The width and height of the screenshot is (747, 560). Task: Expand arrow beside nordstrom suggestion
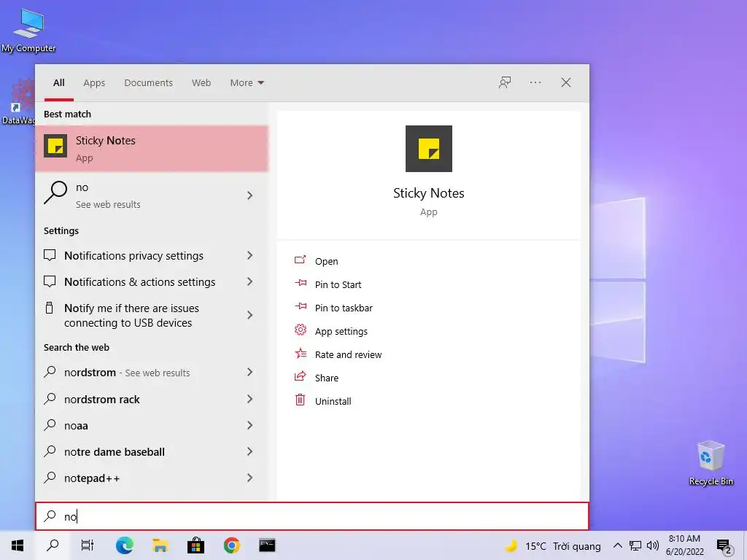coord(249,373)
